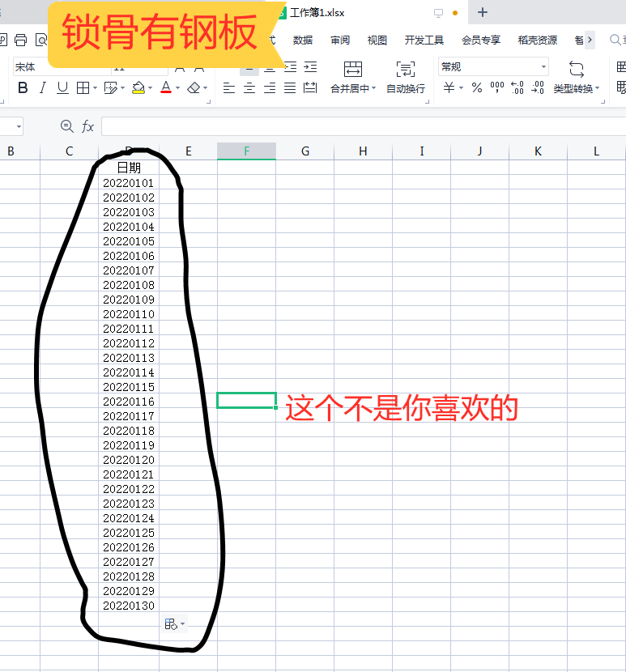Apply the ¥ currency format
This screenshot has width=626, height=672.
tap(449, 88)
